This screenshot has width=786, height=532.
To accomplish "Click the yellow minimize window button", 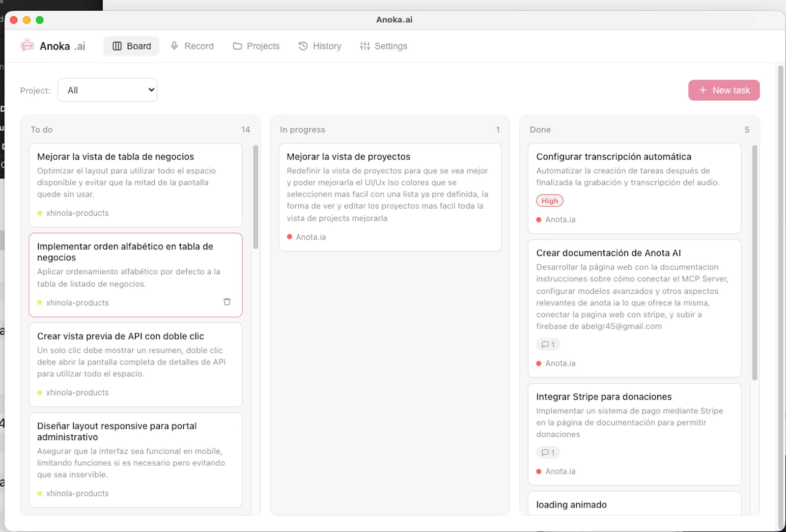I will (x=27, y=20).
